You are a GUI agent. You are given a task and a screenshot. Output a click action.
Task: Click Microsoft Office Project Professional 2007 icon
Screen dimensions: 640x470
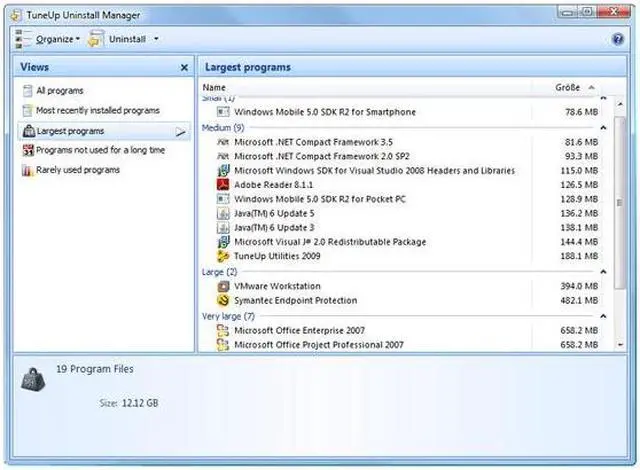[x=223, y=345]
